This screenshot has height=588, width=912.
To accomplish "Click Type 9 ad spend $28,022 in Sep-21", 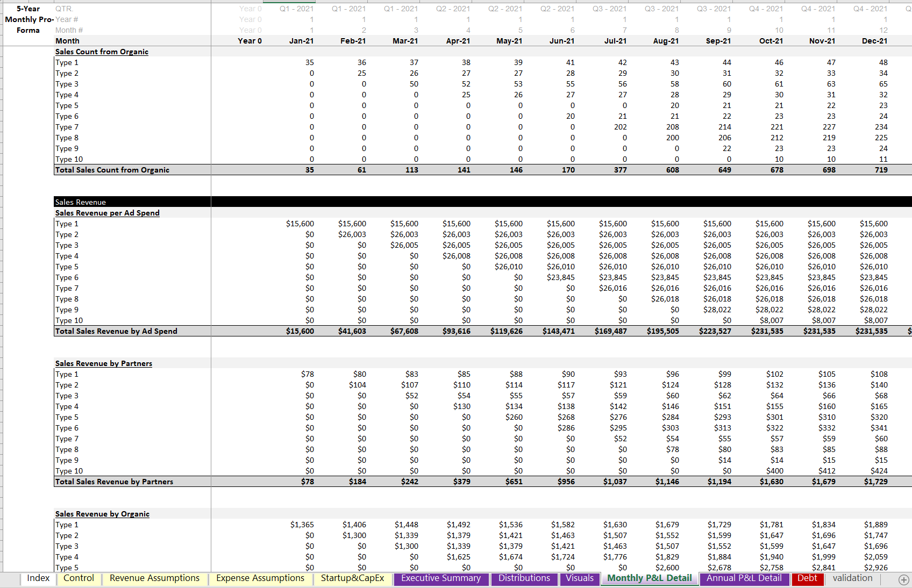I will click(717, 310).
